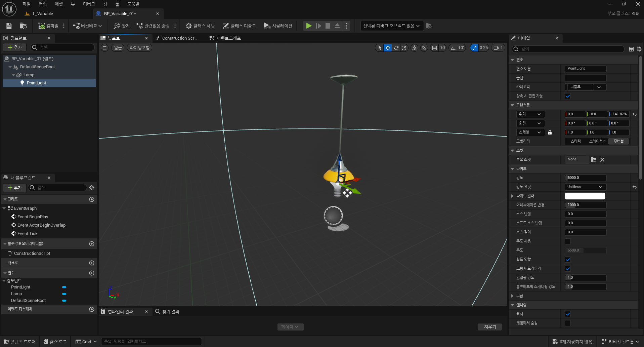The image size is (644, 347).
Task: Start 시뮬레이션 simulation
Action: point(278,26)
